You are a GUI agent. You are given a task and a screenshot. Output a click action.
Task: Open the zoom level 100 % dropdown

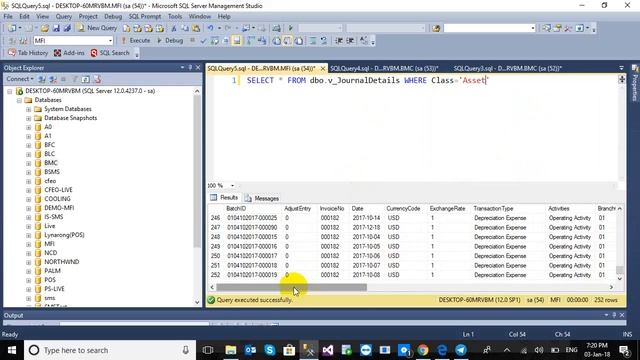(232, 186)
